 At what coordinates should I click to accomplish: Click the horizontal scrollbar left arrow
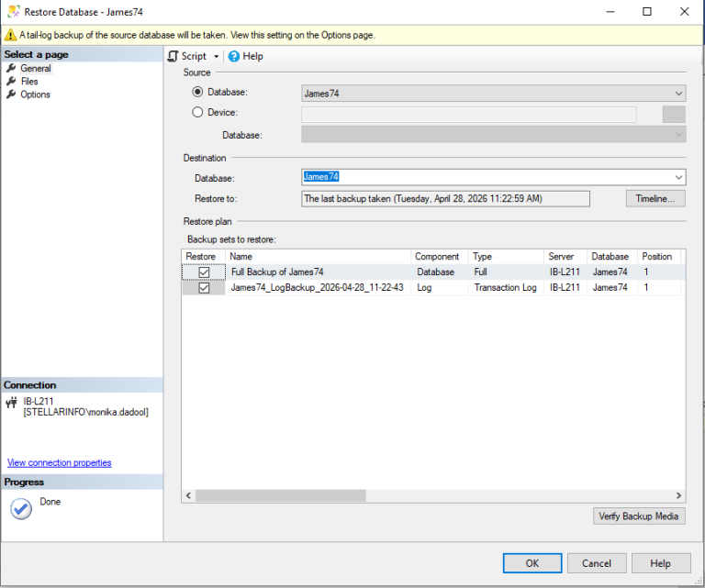pos(188,495)
